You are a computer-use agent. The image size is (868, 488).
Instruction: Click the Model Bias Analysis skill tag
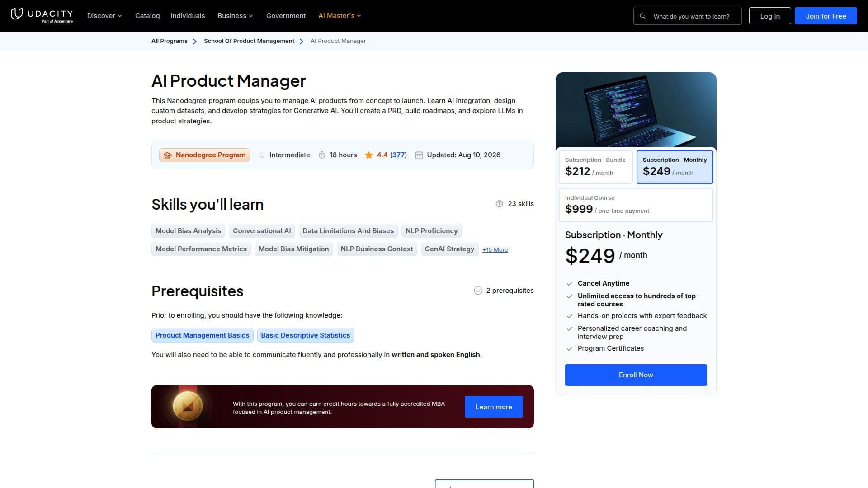(188, 231)
